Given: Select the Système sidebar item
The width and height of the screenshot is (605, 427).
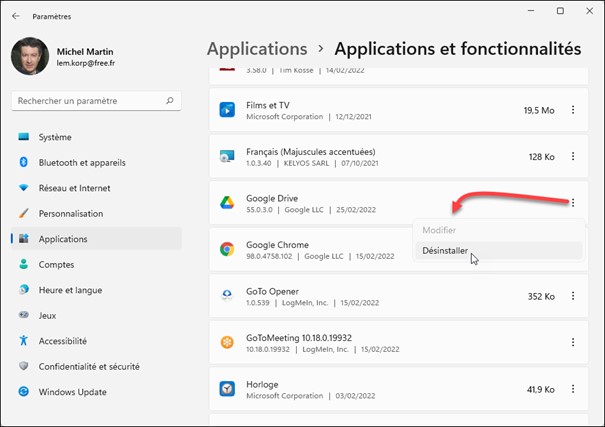Looking at the screenshot, I should coord(55,137).
